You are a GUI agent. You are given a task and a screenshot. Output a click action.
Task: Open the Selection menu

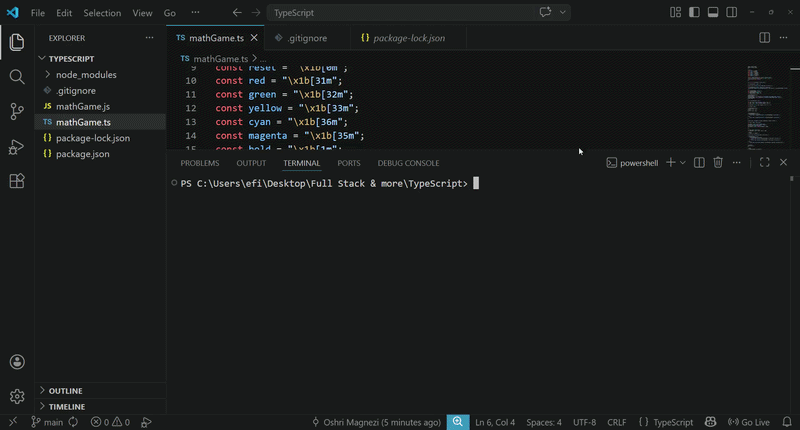[102, 13]
